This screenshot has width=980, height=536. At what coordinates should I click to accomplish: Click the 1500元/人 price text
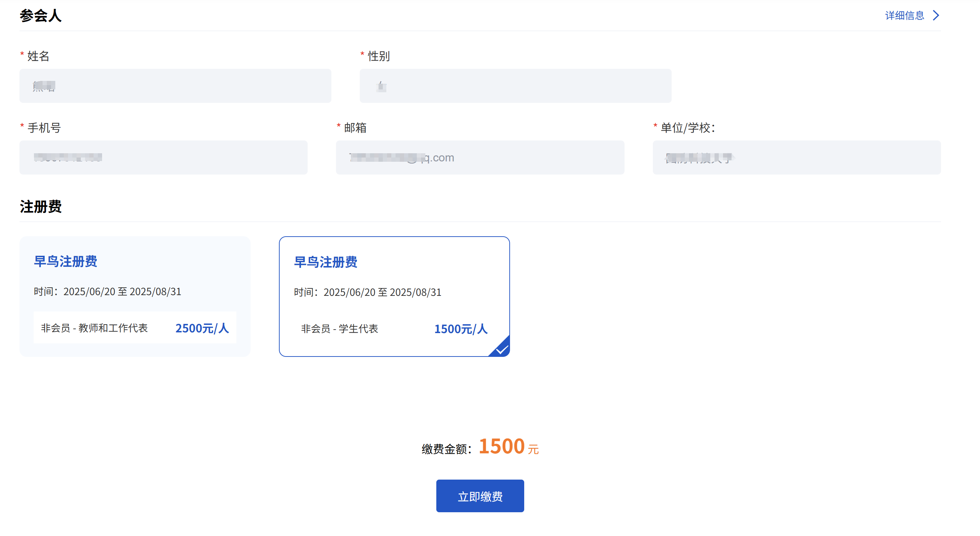coord(461,329)
